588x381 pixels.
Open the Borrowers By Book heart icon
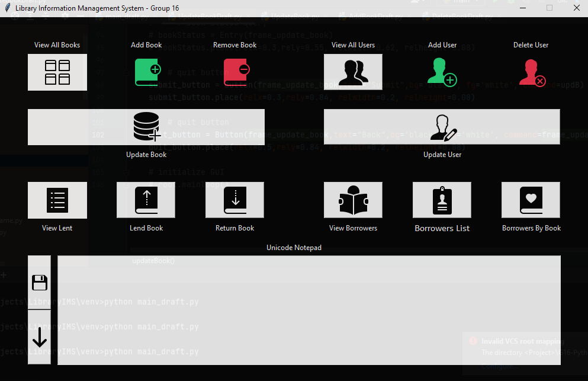(x=531, y=200)
